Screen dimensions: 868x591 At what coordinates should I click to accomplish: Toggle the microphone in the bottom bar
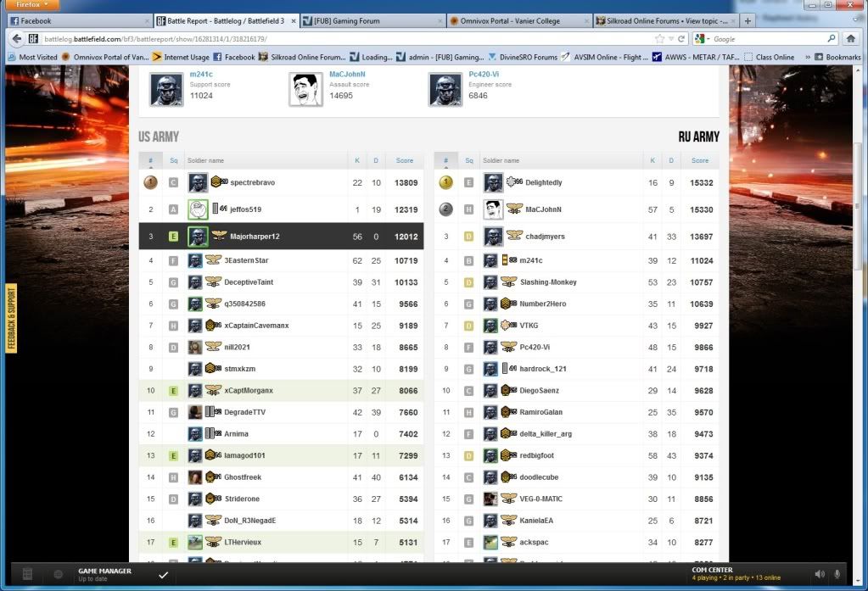837,574
